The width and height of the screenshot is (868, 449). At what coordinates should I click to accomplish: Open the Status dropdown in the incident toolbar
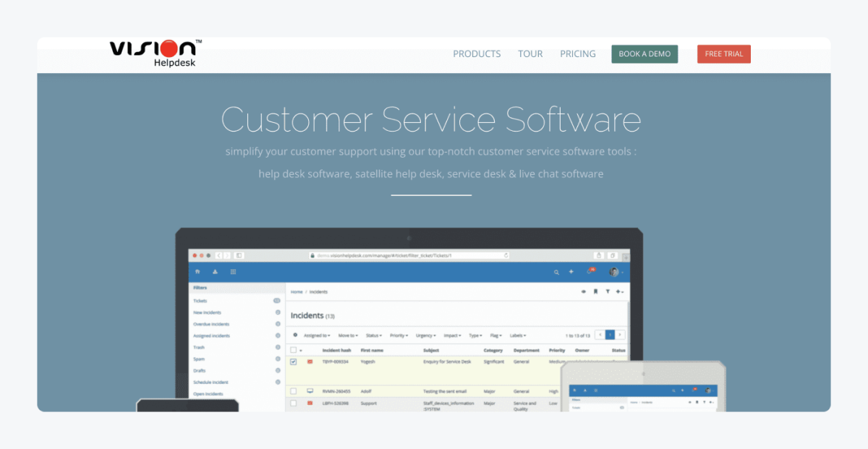click(373, 335)
